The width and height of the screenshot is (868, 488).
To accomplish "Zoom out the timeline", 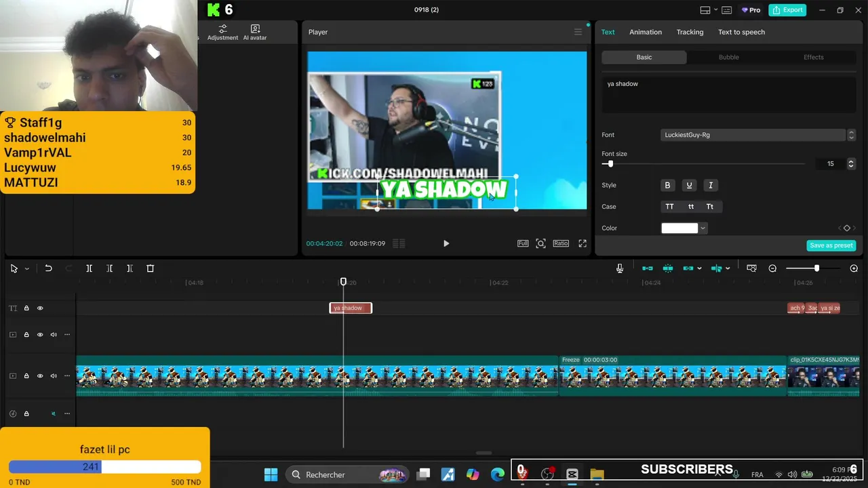I will click(772, 268).
